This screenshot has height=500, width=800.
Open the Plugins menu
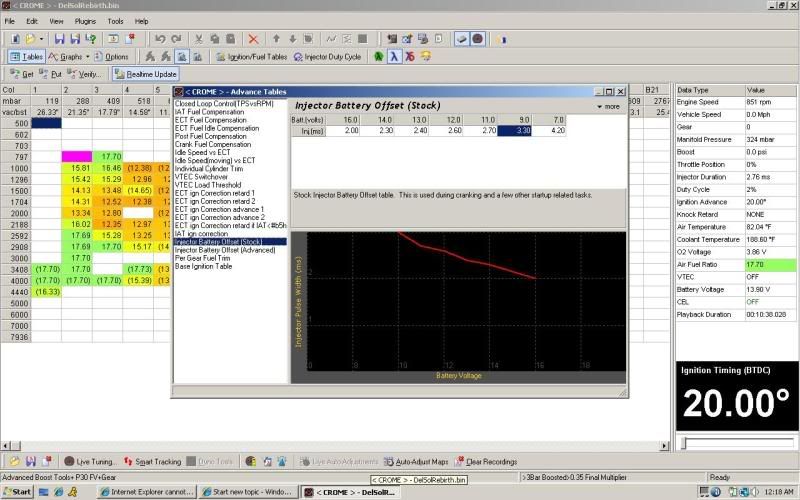tap(85, 21)
